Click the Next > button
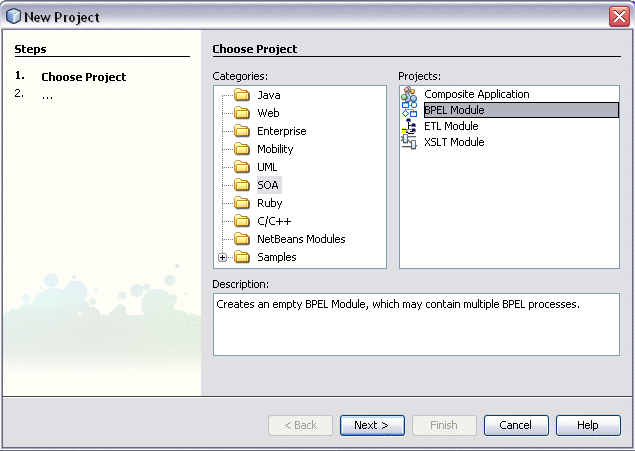Screen dimensions: 635x451 pyautogui.click(x=372, y=425)
